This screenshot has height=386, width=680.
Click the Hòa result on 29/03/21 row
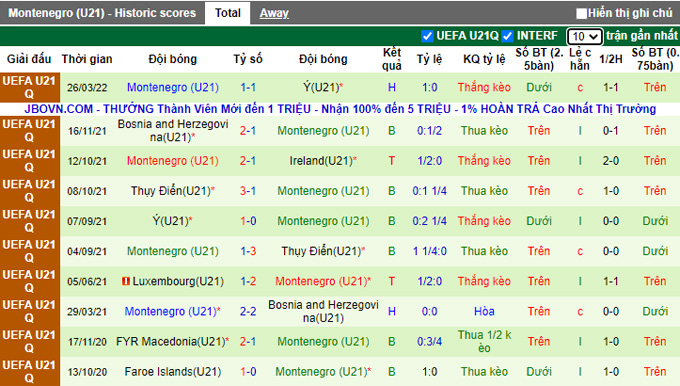click(x=484, y=311)
